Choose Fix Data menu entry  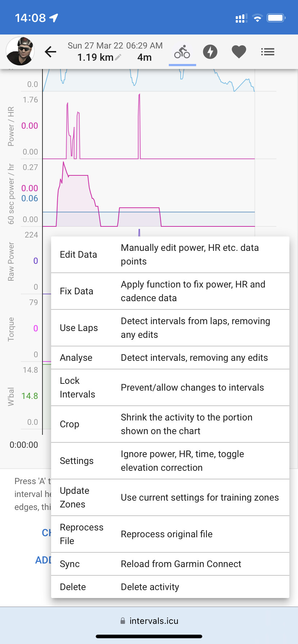point(170,291)
